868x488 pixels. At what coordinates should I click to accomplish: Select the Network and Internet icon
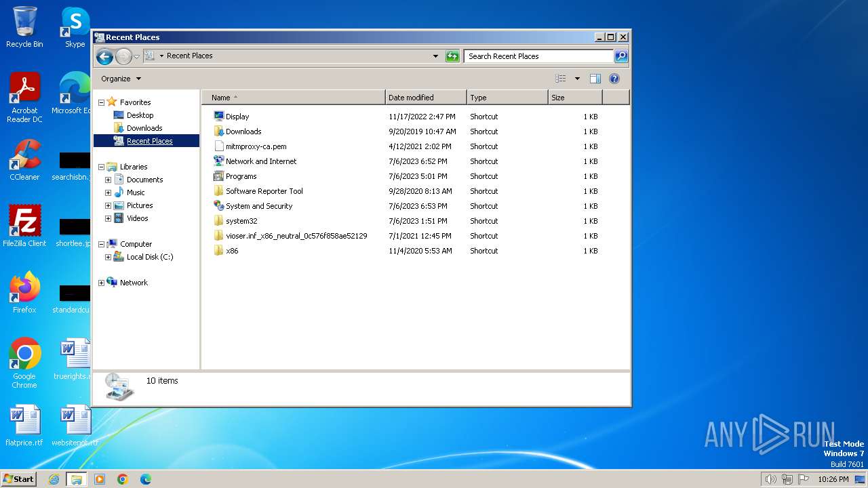pyautogui.click(x=218, y=161)
